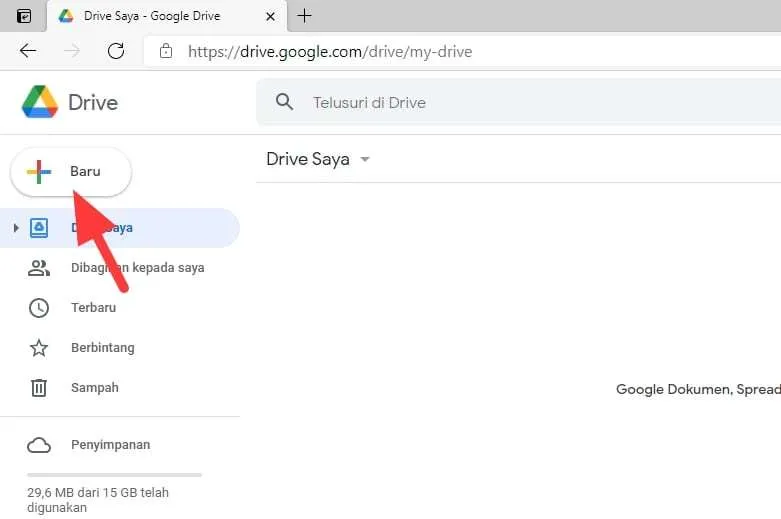The height and width of the screenshot is (519, 781).
Task: Click the Baru (New) button
Action: coord(71,172)
